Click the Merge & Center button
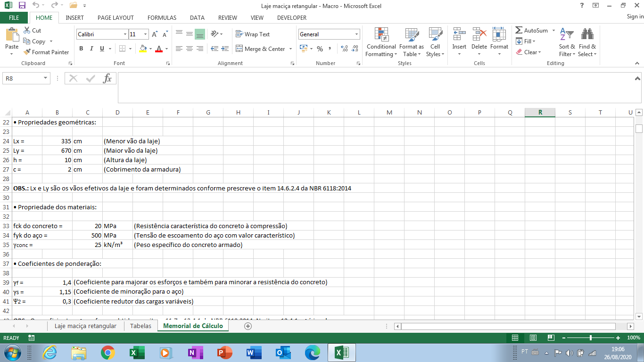This screenshot has width=644, height=362. pos(260,49)
